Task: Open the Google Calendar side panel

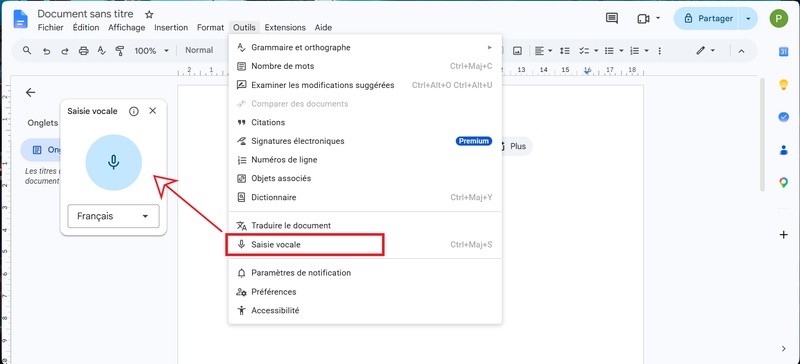Action: [783, 52]
